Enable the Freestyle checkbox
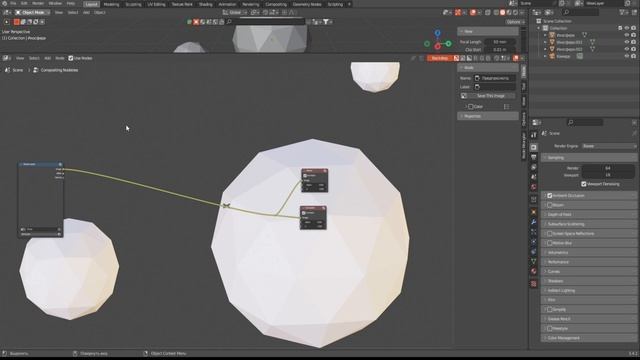The image size is (640, 360). click(550, 328)
